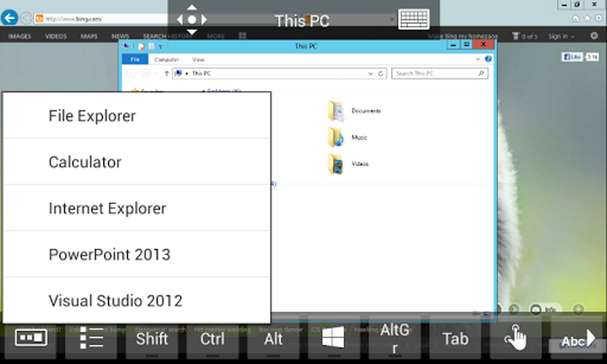Open File Explorer from the app list
This screenshot has width=607, height=364.
[136, 115]
